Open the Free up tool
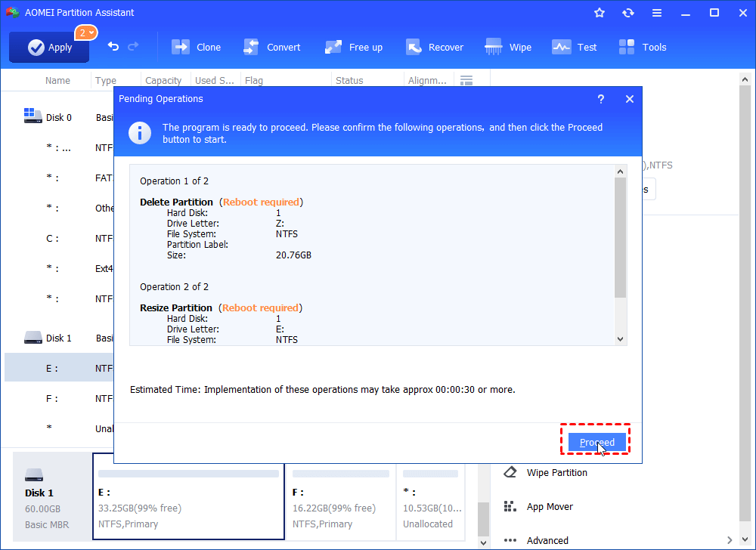Screen dimensions: 756x550 click(353, 47)
